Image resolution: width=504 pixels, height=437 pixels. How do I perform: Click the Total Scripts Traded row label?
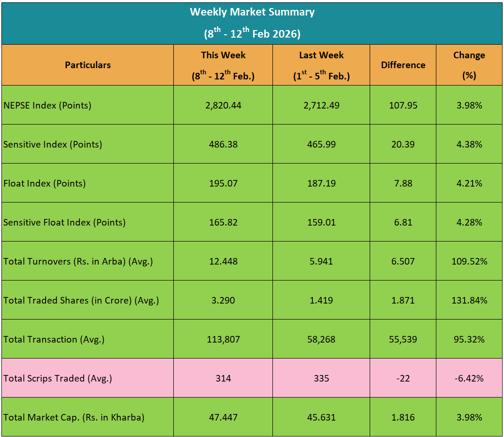(x=58, y=378)
